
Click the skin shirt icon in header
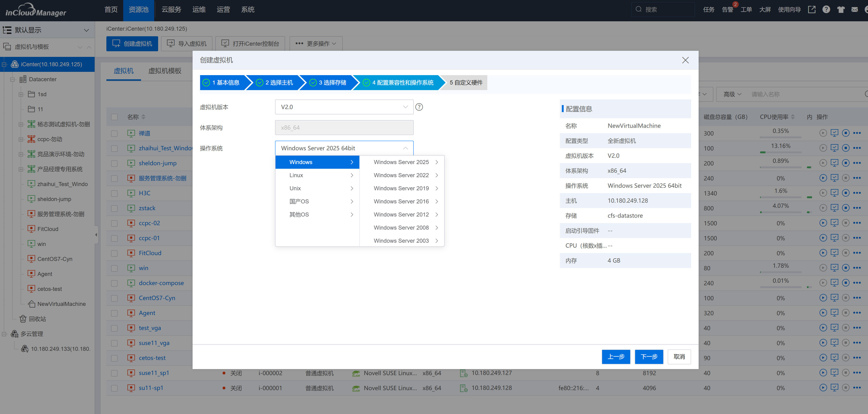coord(840,9)
